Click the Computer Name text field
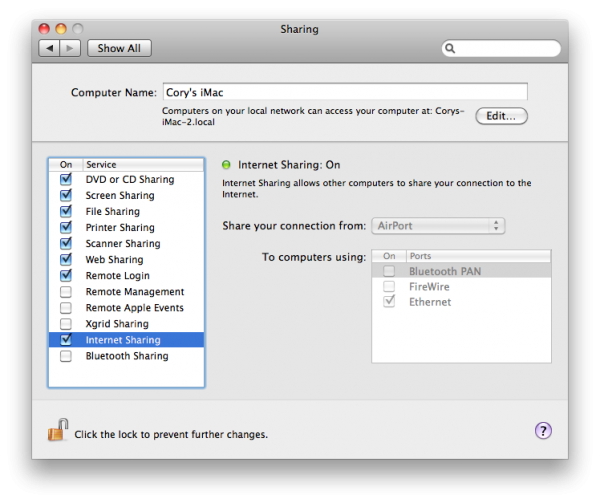 click(x=344, y=92)
